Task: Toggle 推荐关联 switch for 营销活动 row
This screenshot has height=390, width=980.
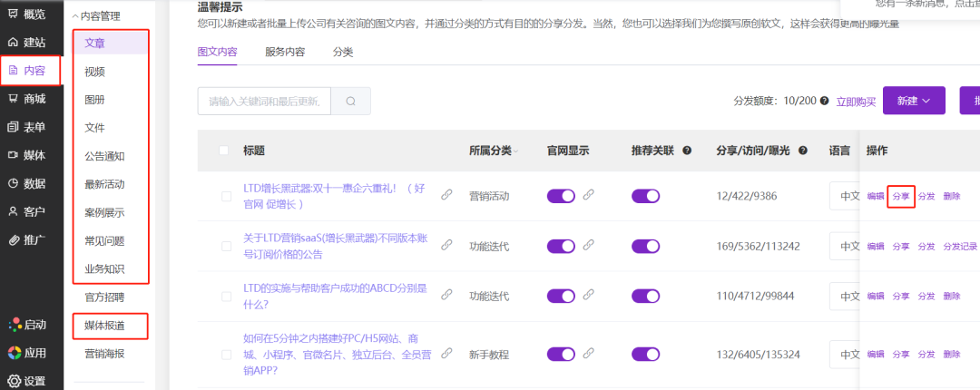Action: (x=646, y=196)
